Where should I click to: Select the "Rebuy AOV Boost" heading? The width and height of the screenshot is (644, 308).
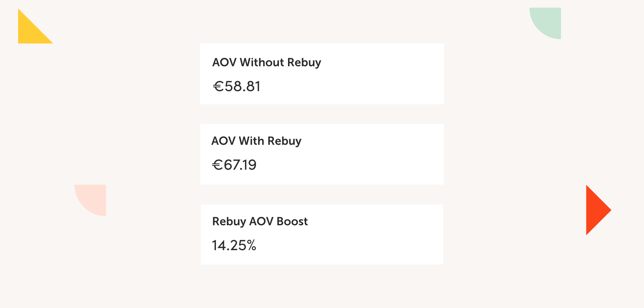(x=260, y=221)
